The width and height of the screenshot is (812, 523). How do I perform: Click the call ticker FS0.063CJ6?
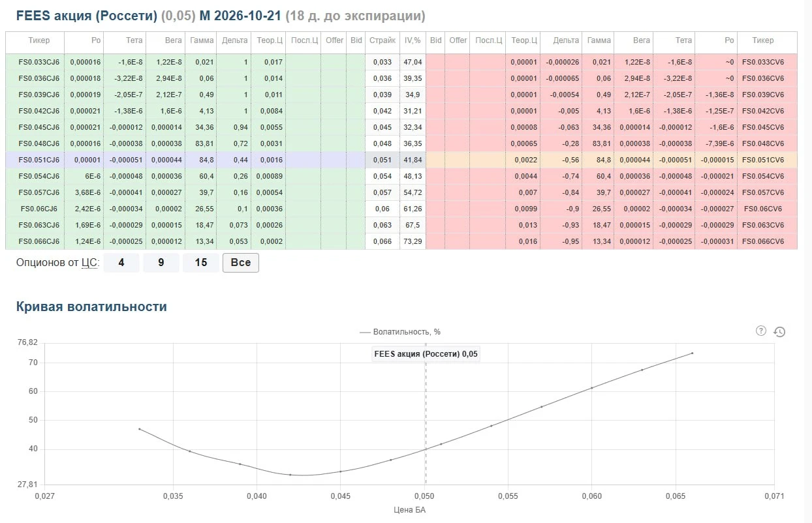click(39, 225)
